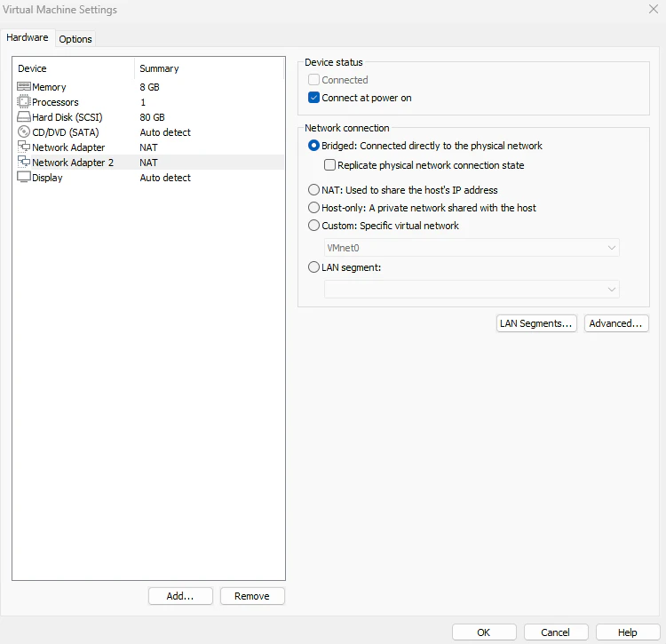Screen dimensions: 666x644
Task: Select the Processors row label
Action: point(55,102)
